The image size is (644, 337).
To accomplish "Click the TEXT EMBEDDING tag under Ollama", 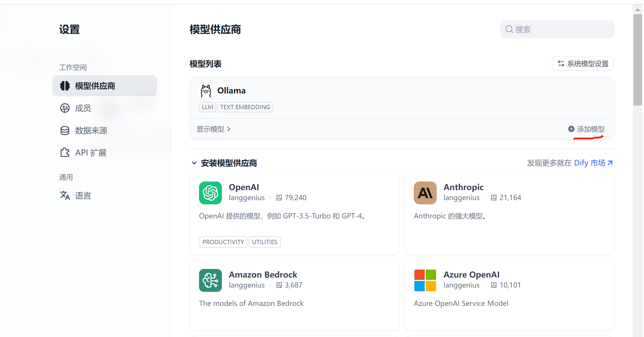I will tap(245, 107).
